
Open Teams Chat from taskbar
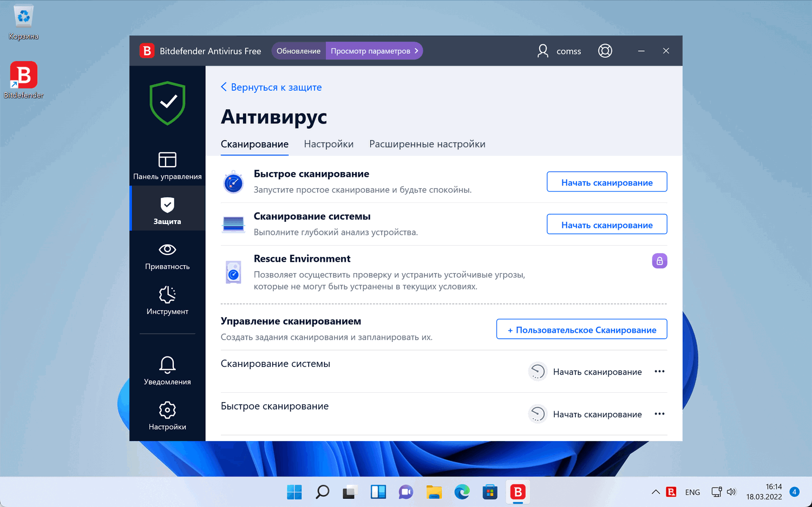(x=406, y=492)
